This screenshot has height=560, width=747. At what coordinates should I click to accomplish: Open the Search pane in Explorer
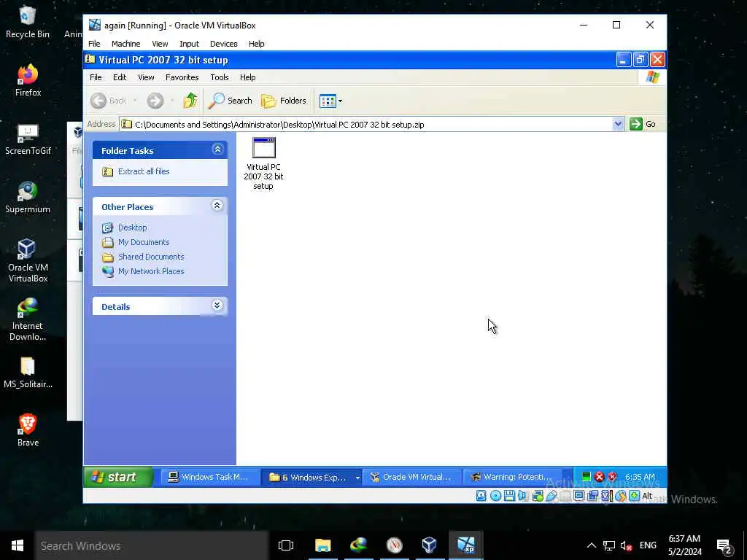(x=230, y=101)
